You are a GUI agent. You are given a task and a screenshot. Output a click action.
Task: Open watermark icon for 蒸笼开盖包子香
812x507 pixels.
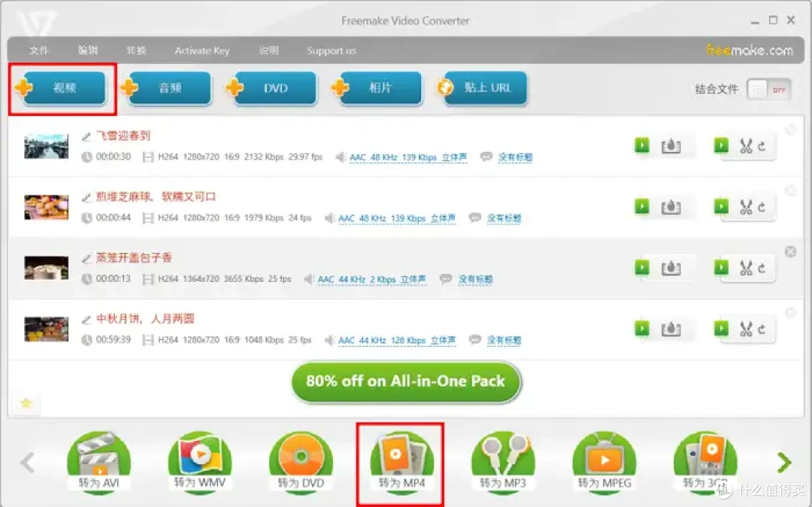671,268
